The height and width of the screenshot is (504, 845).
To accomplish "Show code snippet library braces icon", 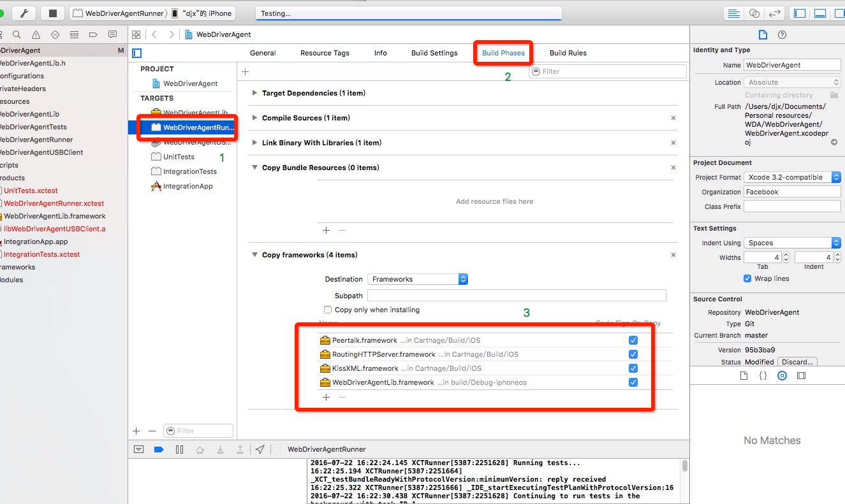I will (x=763, y=376).
